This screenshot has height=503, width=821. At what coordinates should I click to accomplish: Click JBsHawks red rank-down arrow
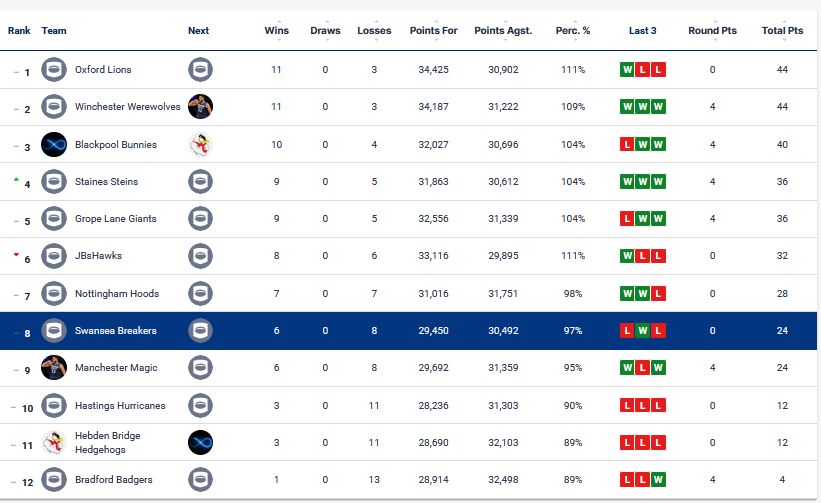tap(16, 254)
